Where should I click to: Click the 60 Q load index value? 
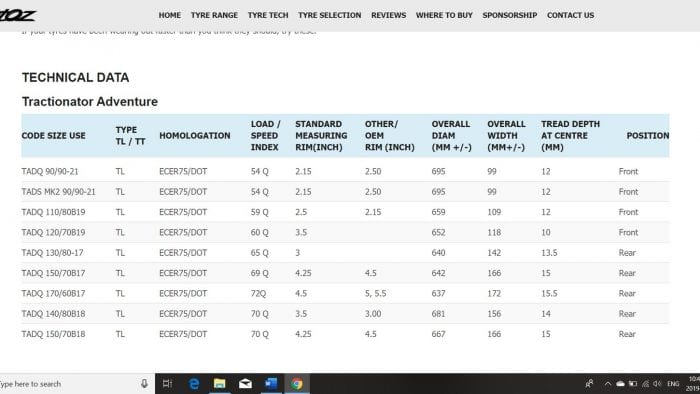(x=259, y=232)
